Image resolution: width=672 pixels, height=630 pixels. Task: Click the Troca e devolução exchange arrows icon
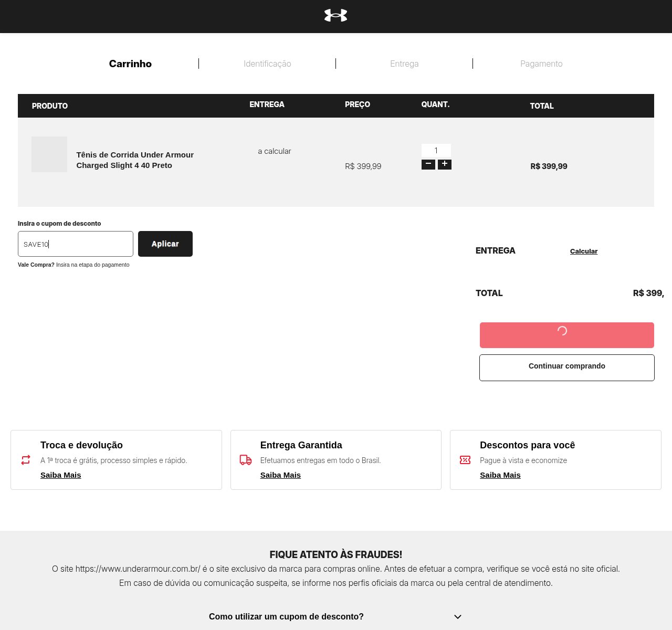coord(26,460)
